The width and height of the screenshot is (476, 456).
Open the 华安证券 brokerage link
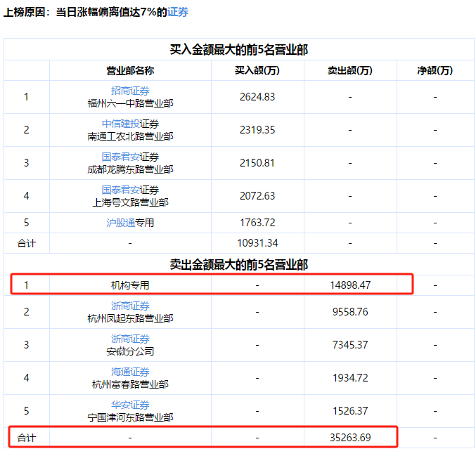click(x=130, y=405)
